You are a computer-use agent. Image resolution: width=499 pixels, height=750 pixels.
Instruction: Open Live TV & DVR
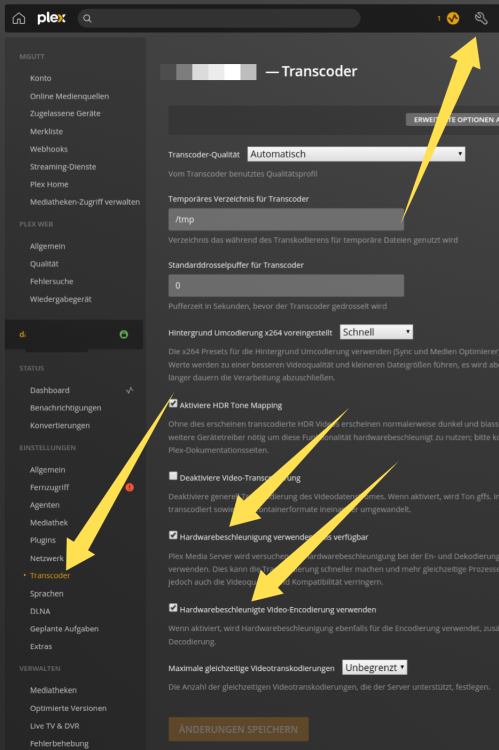[x=55, y=726]
